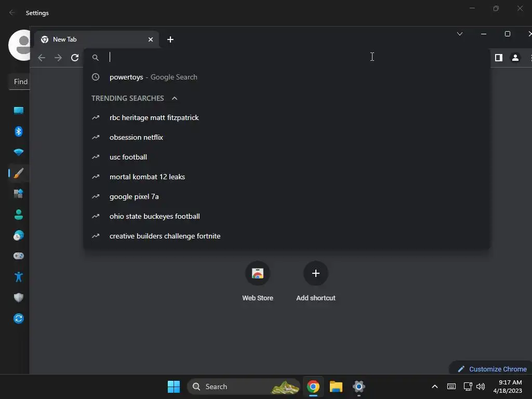Click Chrome's reload page icon
This screenshot has width=532, height=399.
click(75, 58)
